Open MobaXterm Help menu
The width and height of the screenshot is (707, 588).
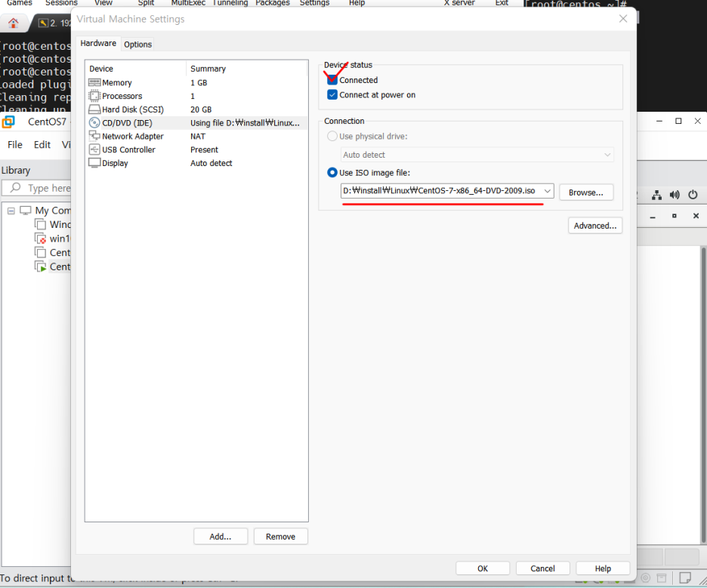tap(357, 3)
